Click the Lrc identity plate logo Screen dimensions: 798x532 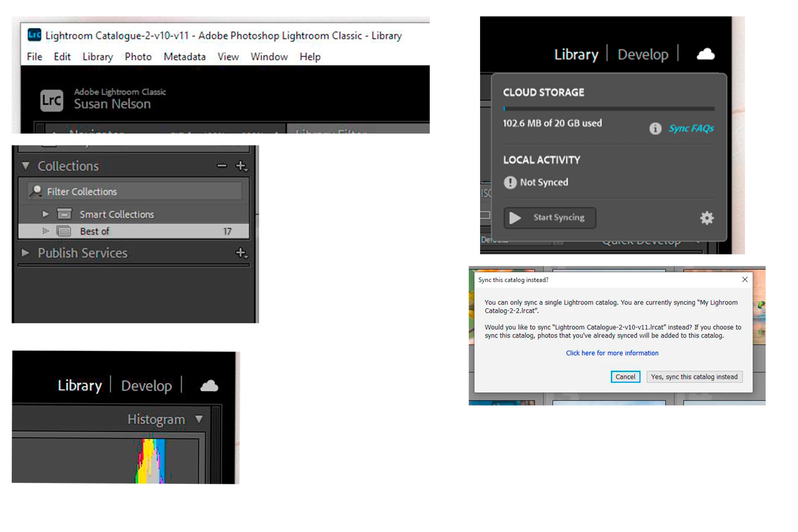point(52,100)
